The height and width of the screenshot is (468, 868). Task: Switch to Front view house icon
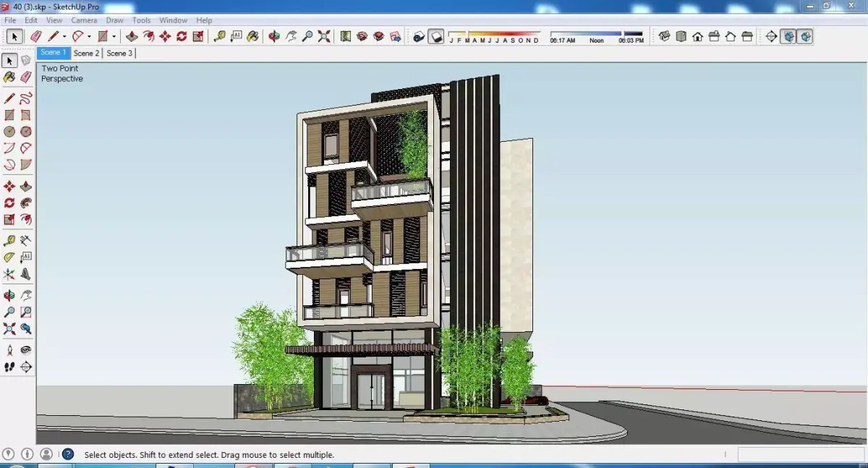pyautogui.click(x=697, y=36)
